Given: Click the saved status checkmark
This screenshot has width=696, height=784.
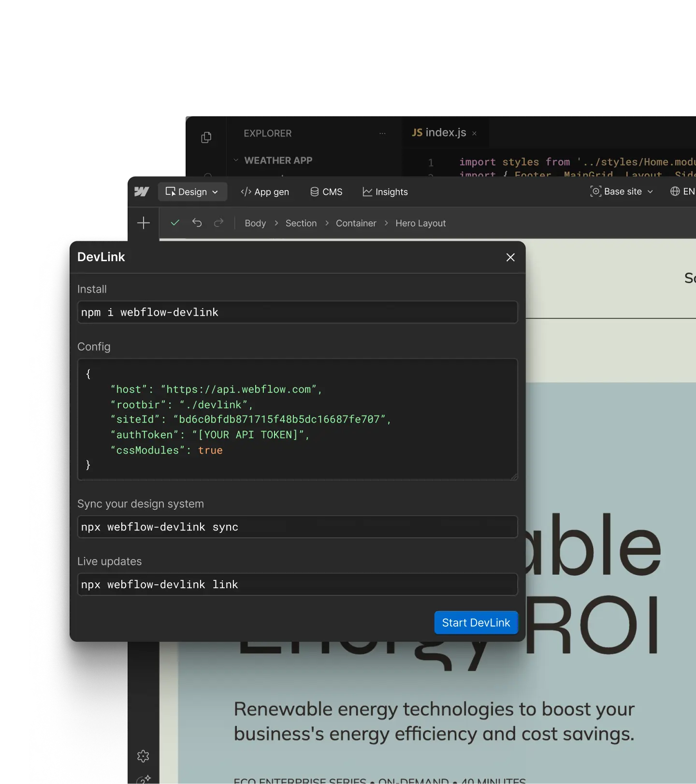Looking at the screenshot, I should [175, 222].
